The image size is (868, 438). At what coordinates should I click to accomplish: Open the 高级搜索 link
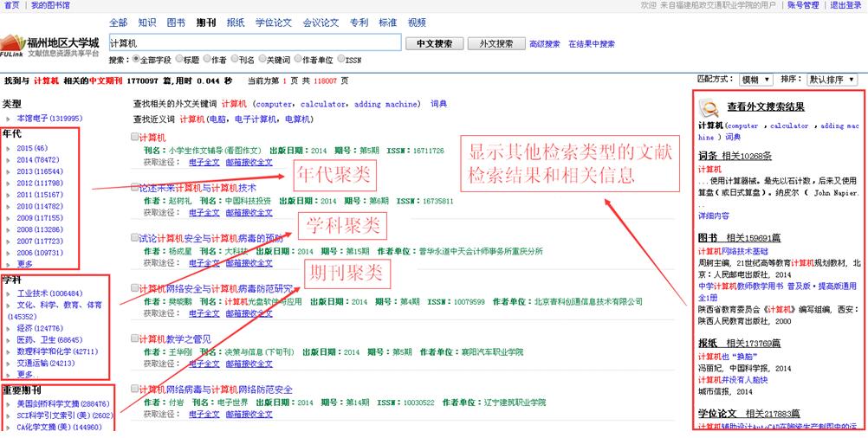point(544,43)
